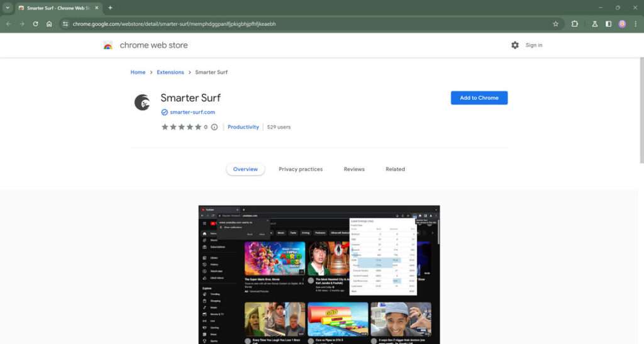This screenshot has height=344, width=644.
Task: Open Chrome's three-dot menu
Action: (635, 24)
